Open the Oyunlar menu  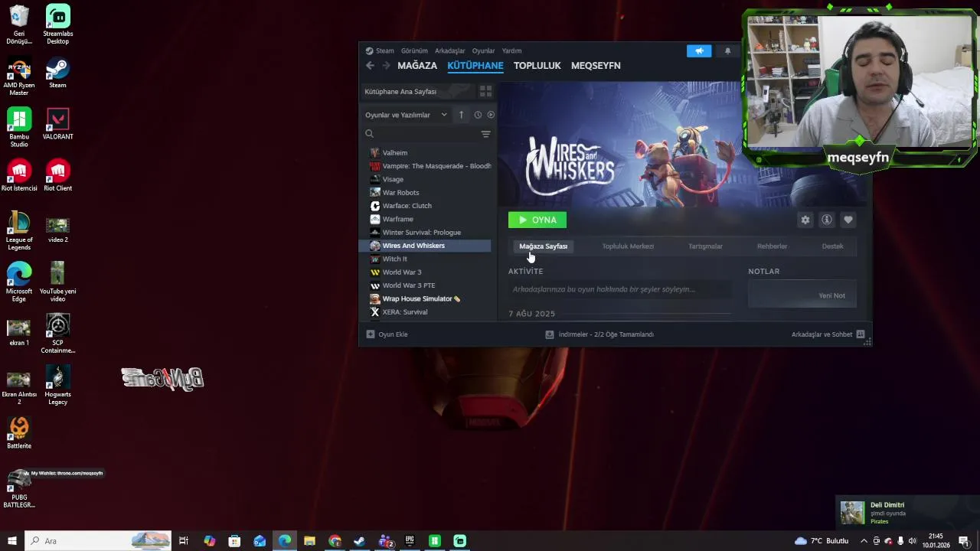click(x=483, y=51)
